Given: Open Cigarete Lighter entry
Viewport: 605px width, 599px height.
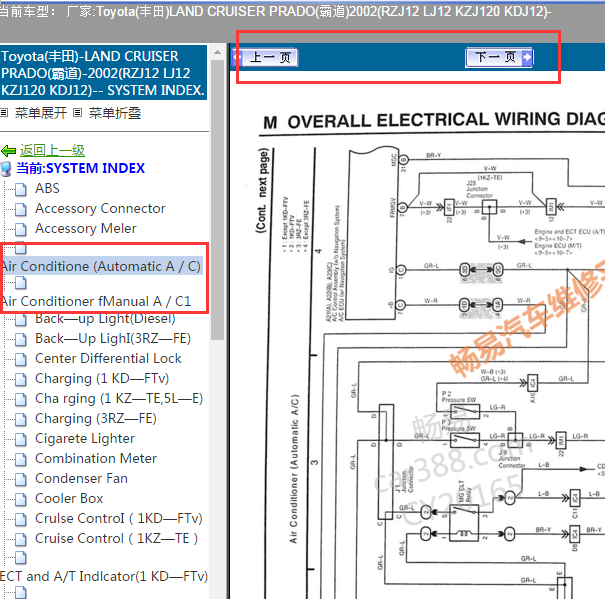Looking at the screenshot, I should (85, 438).
